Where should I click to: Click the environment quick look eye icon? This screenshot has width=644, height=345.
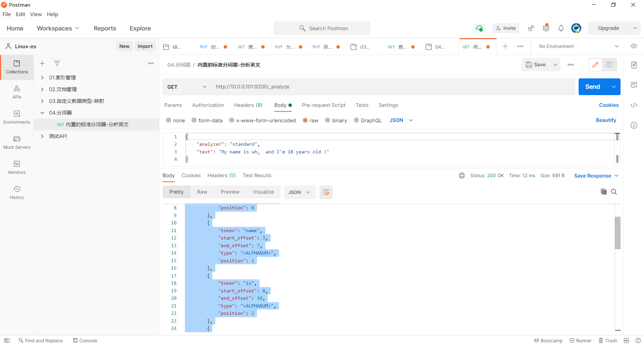click(634, 46)
